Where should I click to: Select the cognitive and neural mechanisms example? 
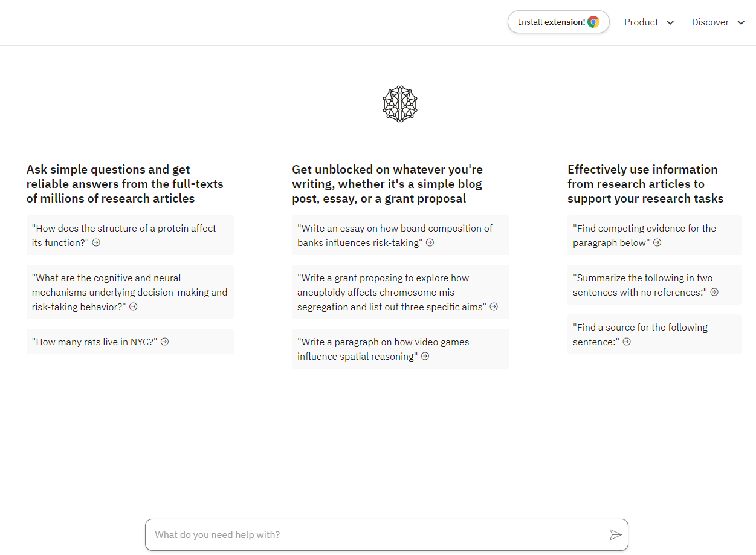130,292
